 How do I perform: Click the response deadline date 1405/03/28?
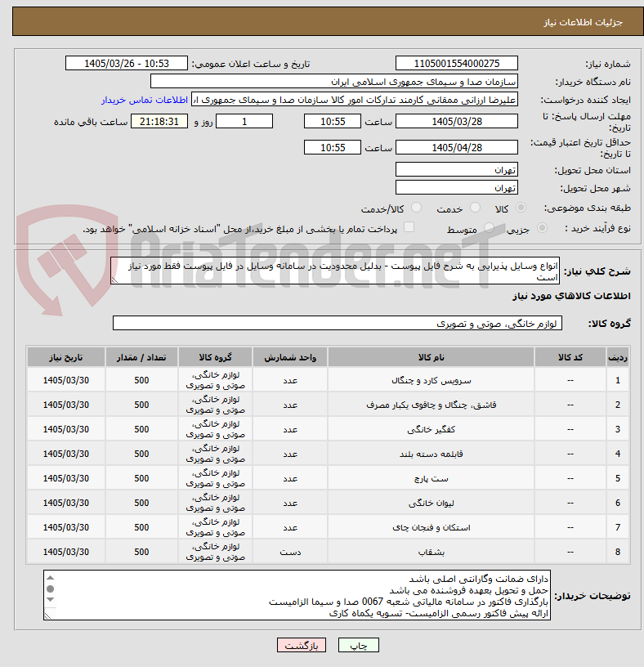pyautogui.click(x=456, y=121)
